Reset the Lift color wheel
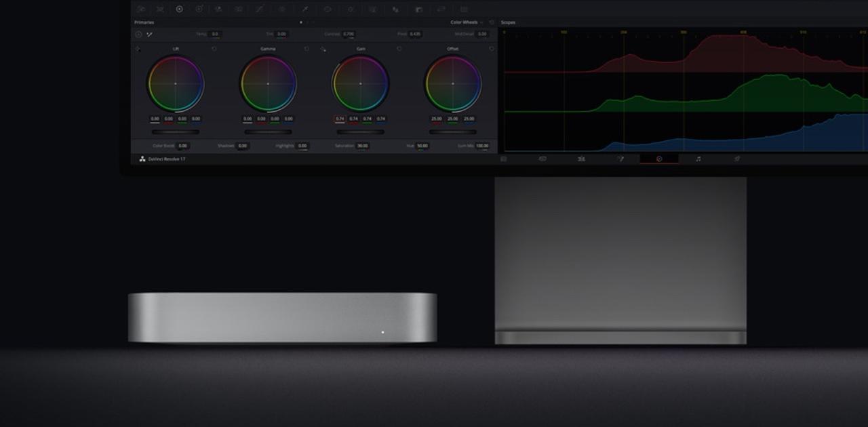Image resolution: width=868 pixels, height=427 pixels. click(215, 48)
